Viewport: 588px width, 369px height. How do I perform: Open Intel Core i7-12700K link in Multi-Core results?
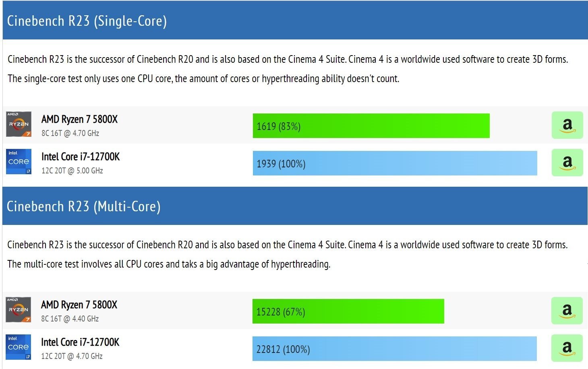point(80,342)
